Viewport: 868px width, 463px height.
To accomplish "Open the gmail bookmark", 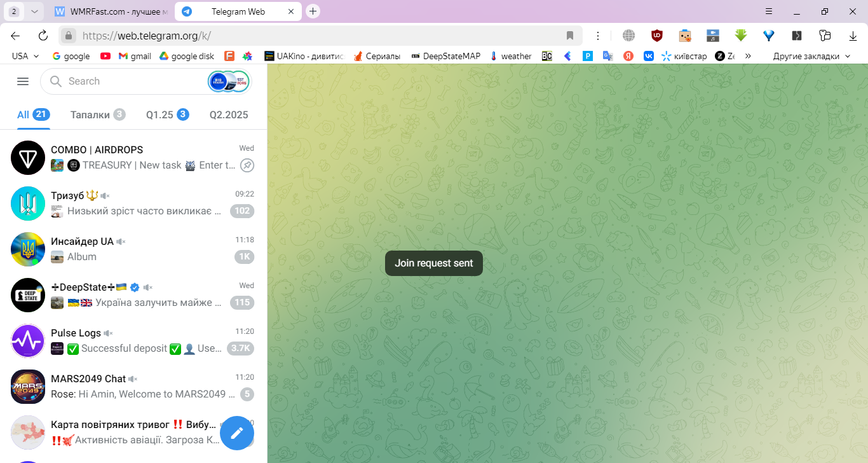I will (x=135, y=56).
